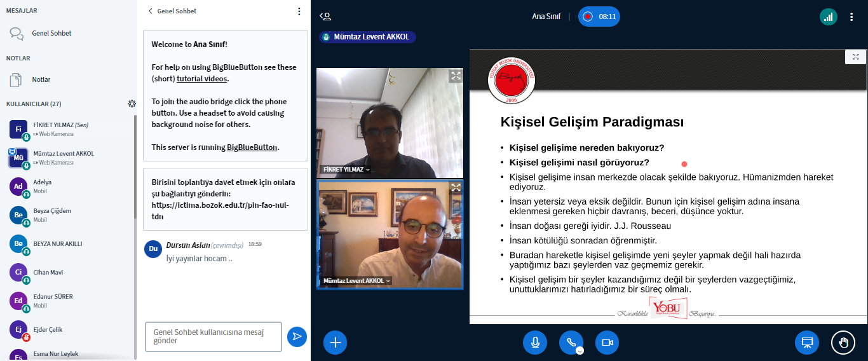Click the user list scrollbar
The image size is (868, 361).
(x=135, y=165)
